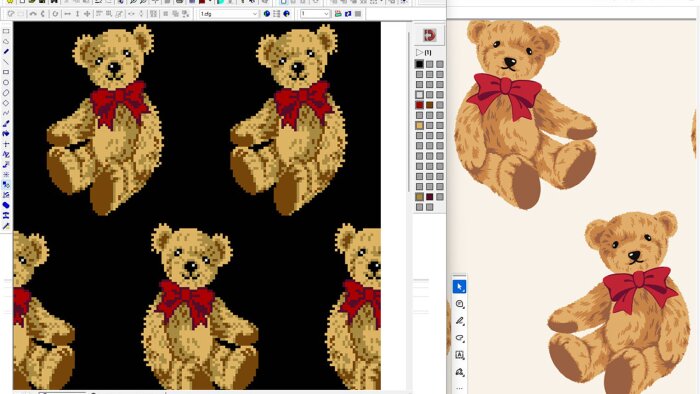Screen dimensions: 700x394
Task: Select the rectangle shape tool
Action: tap(6, 72)
